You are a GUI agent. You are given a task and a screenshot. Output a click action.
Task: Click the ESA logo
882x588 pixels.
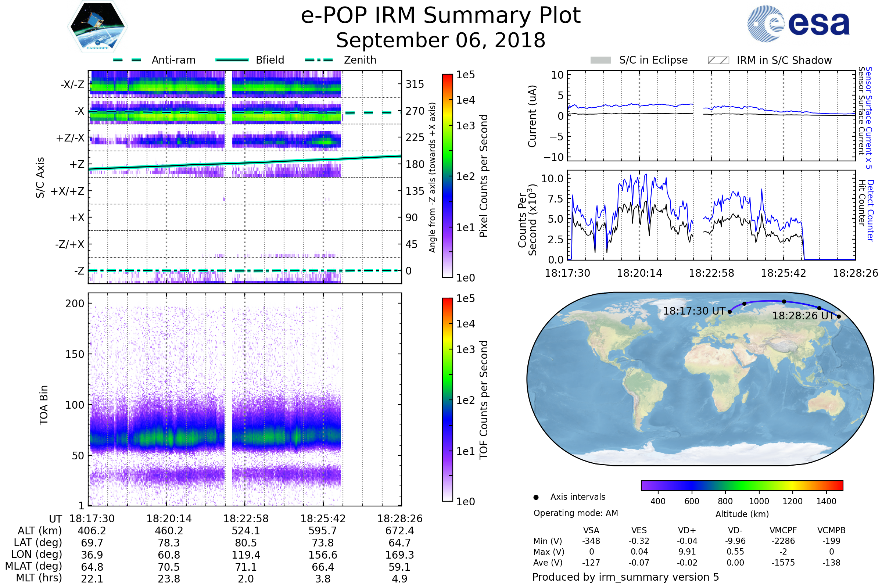pos(798,24)
